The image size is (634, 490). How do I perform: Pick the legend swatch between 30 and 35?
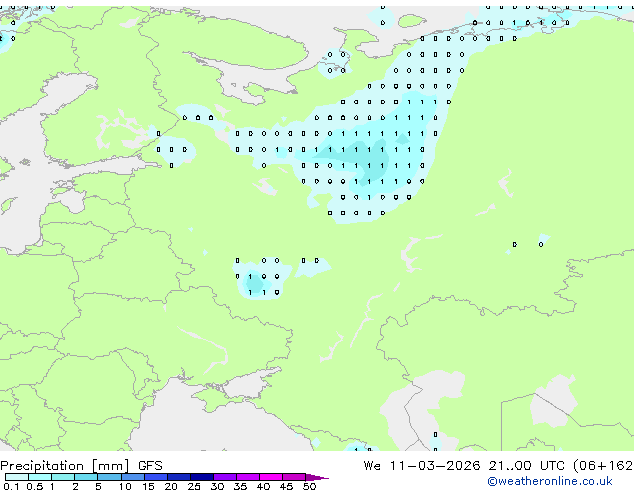[224, 477]
